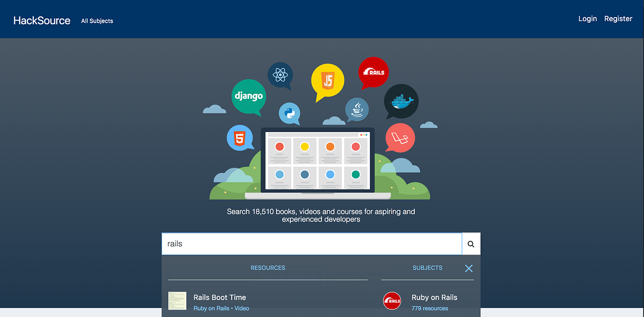Dismiss suggestions with the X icon
Screen dimensions: 644x317
click(x=468, y=268)
